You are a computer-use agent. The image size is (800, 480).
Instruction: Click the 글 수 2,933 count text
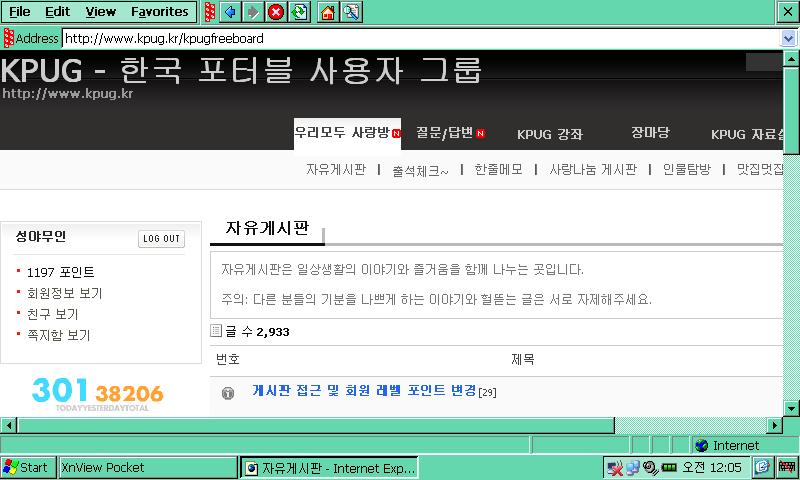click(257, 332)
